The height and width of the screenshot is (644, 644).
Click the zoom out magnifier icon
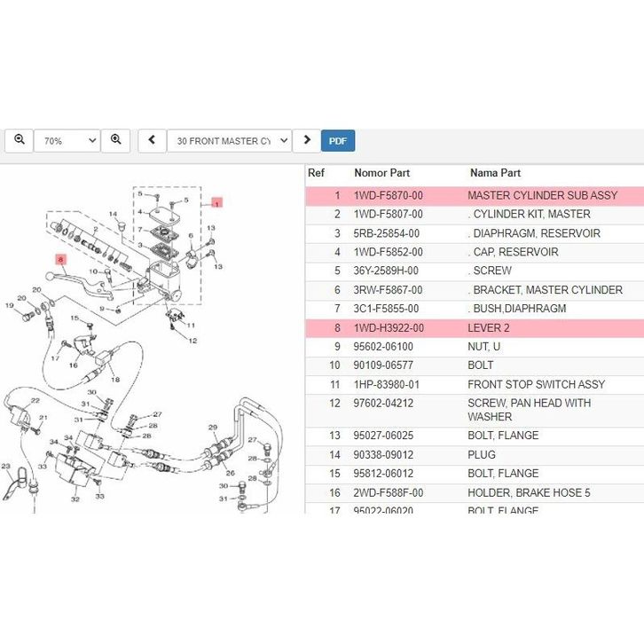pos(19,140)
